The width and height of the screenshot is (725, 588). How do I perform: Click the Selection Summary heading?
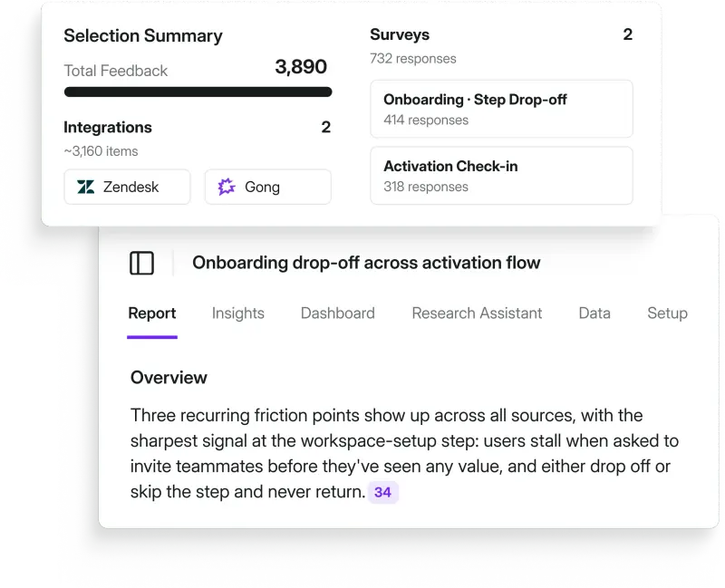(143, 36)
